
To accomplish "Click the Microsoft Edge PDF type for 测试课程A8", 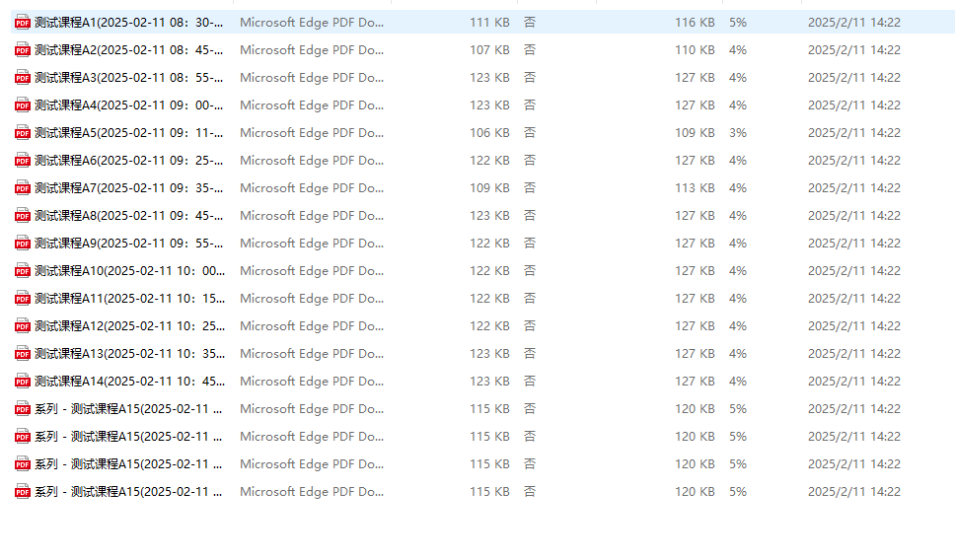I will point(312,216).
